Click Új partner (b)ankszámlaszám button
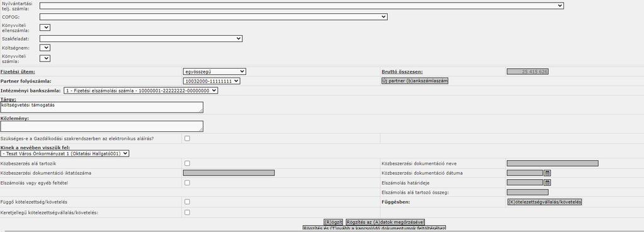This screenshot has height=232, width=644. click(415, 80)
